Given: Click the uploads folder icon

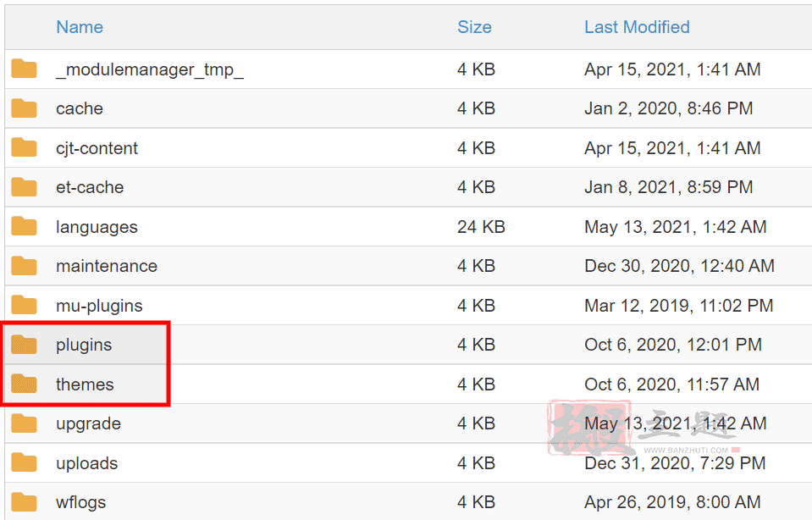Looking at the screenshot, I should (24, 462).
